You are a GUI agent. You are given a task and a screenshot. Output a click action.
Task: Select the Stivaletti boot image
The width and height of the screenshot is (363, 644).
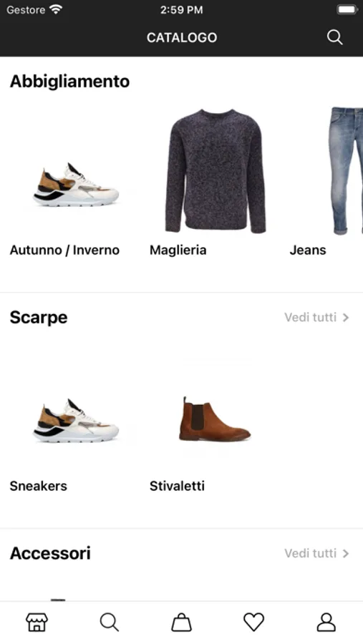pos(215,419)
